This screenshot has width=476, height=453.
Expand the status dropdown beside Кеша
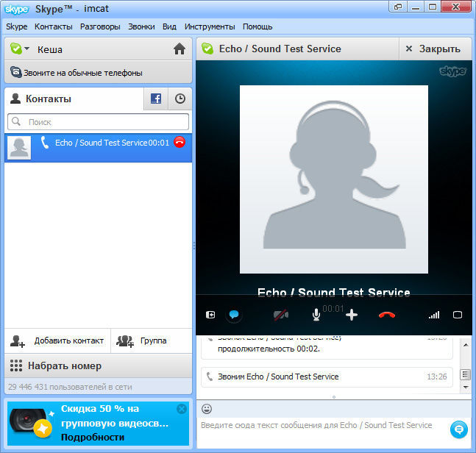26,49
